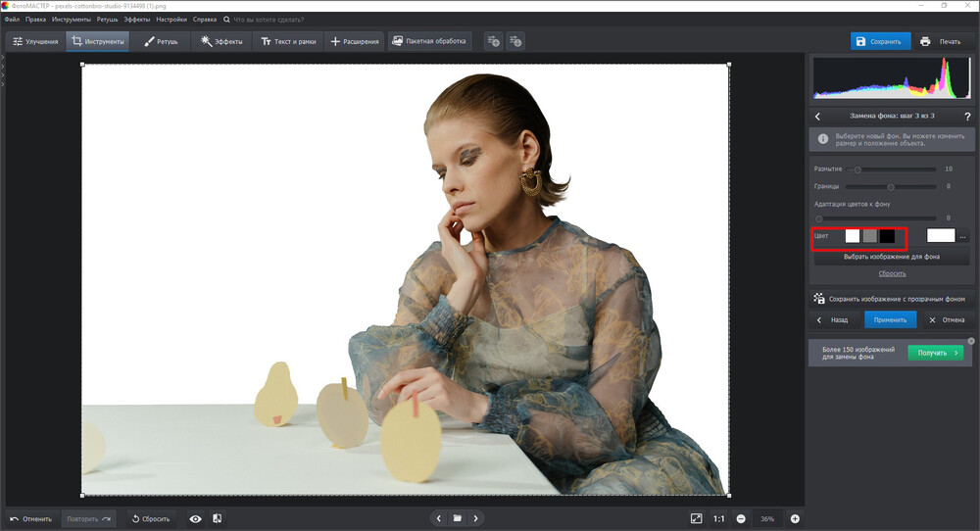
Task: Click Выбрать изображение для фона button
Action: [x=891, y=257]
